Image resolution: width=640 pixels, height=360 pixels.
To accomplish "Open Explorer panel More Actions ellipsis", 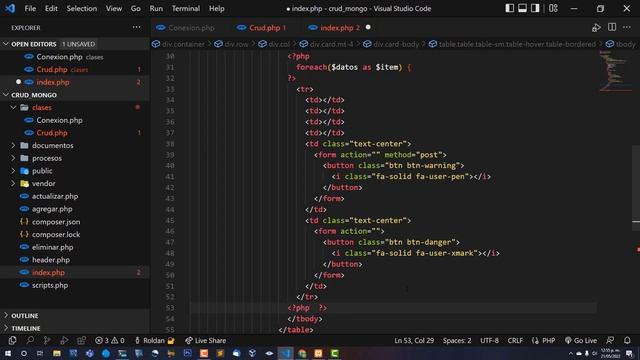I will tap(136, 27).
